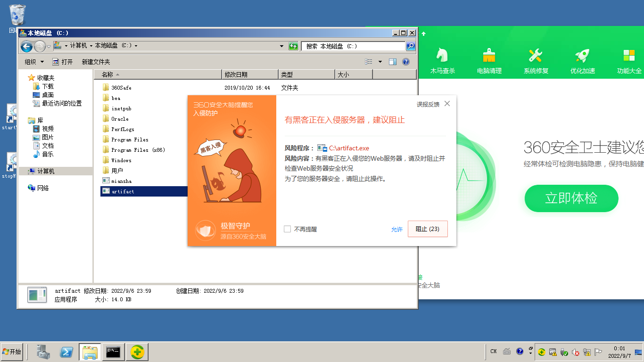Click the C:\artifact.exe risk program path
Image resolution: width=644 pixels, height=362 pixels.
point(349,148)
